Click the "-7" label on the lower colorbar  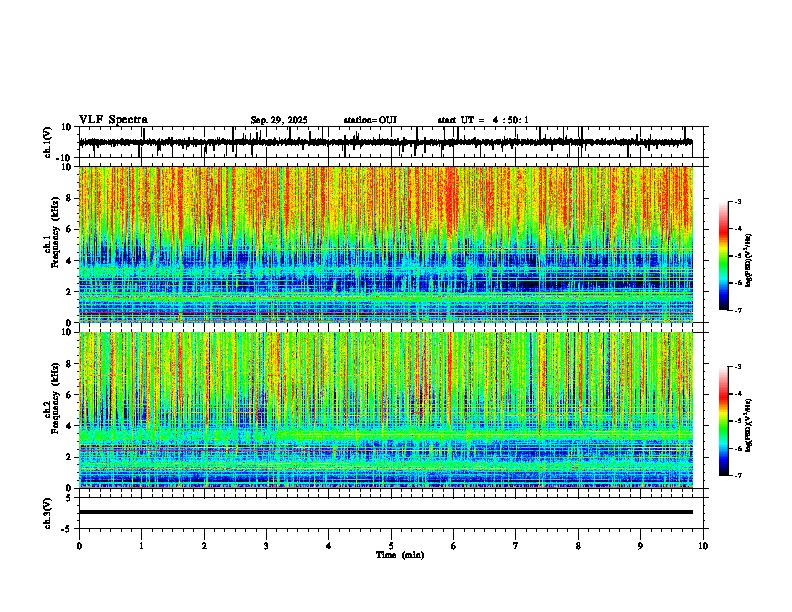point(738,475)
